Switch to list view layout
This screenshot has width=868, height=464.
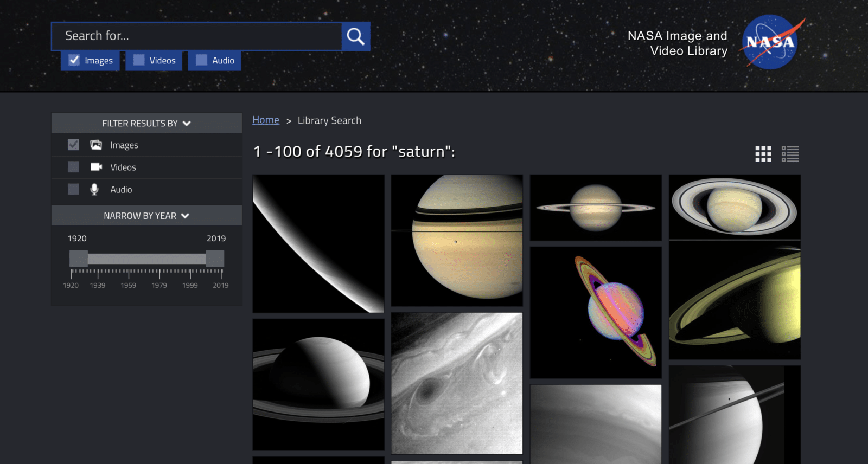point(790,154)
